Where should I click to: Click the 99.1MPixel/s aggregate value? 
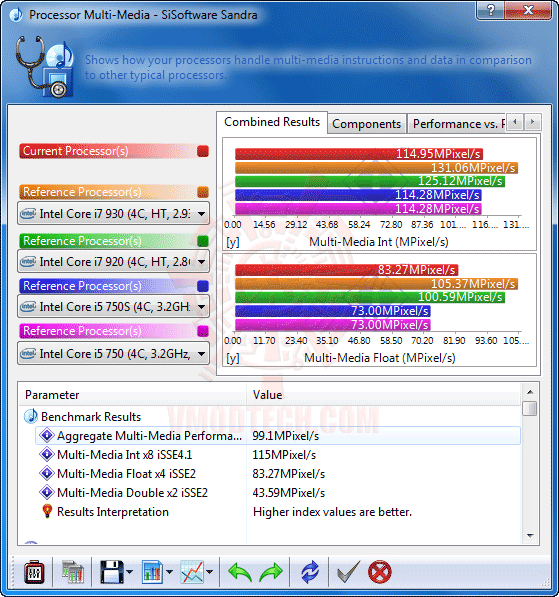286,436
